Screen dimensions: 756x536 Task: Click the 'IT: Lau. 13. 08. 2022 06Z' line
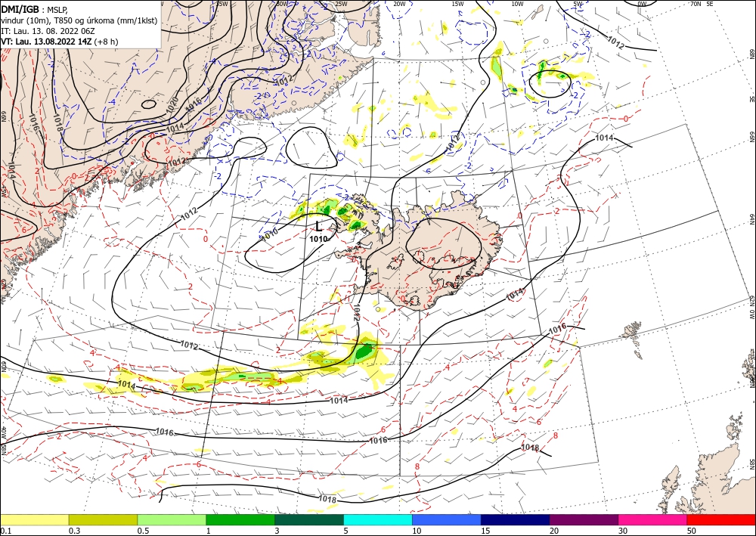tap(46, 31)
